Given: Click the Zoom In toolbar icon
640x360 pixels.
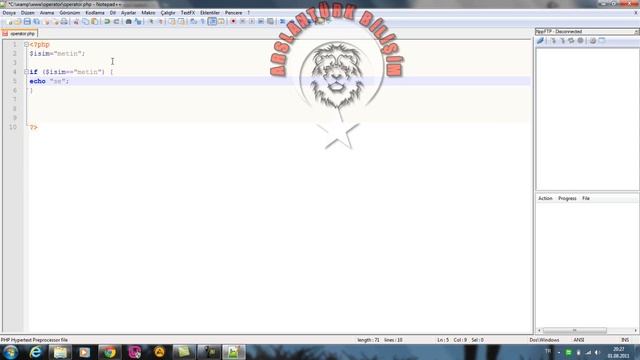Looking at the screenshot, I should [x=151, y=21].
